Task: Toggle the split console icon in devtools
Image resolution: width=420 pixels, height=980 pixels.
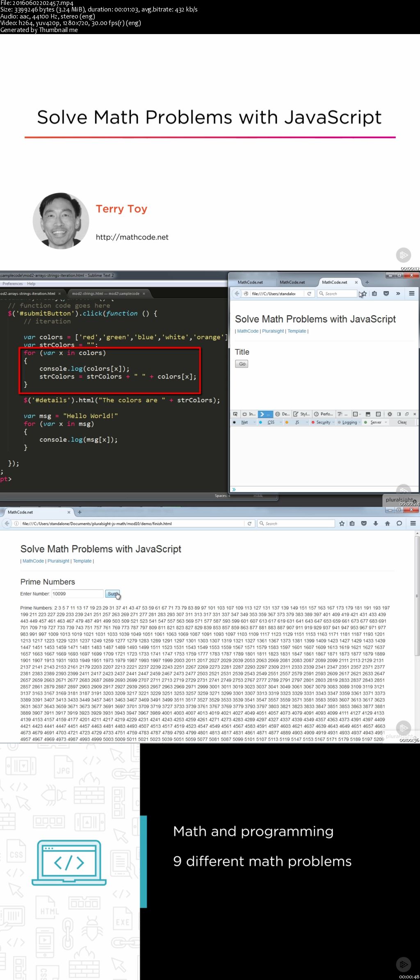Action: (368, 414)
